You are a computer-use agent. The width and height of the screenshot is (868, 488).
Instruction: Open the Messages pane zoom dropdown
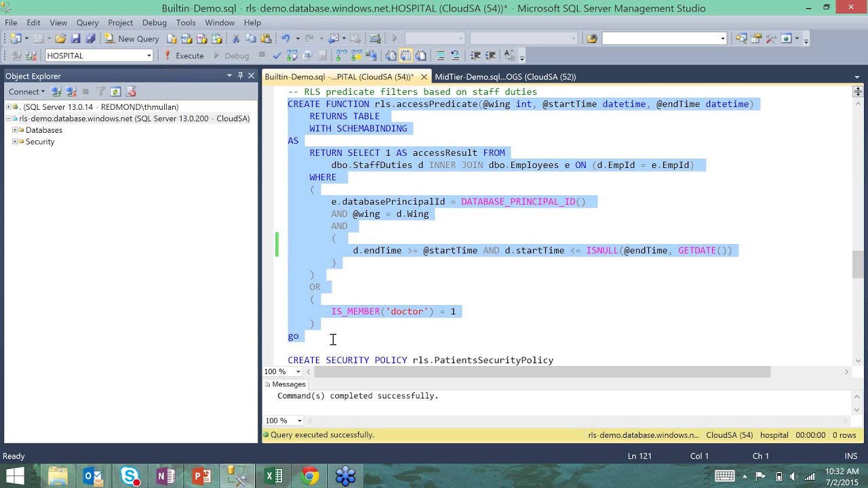click(299, 421)
